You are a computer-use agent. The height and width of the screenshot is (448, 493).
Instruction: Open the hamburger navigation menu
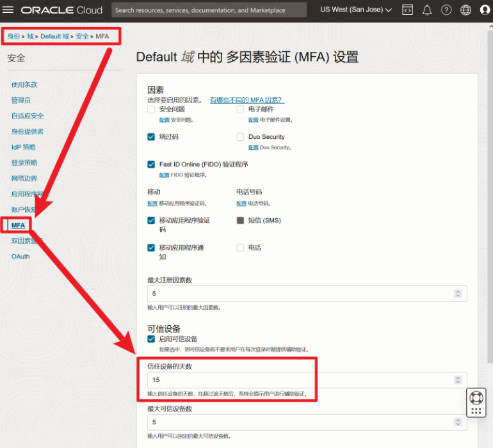point(9,10)
